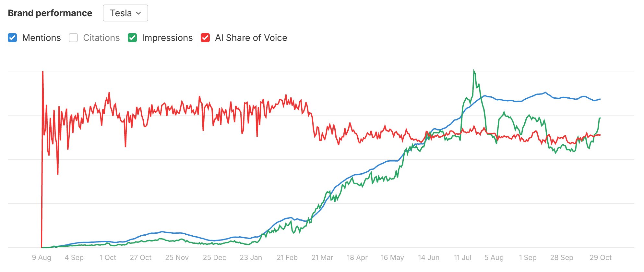Click the 27 Oct axis label

tap(140, 257)
